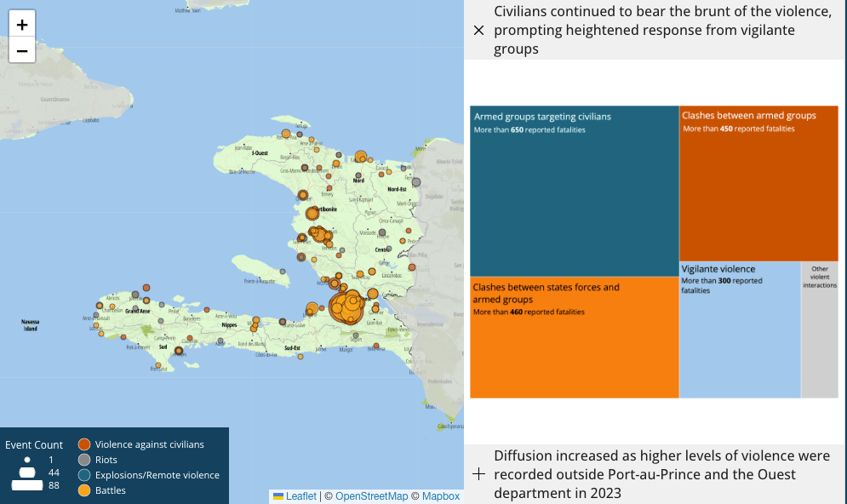Expand the Diffusion increased section plus icon
The image size is (847, 504).
[x=478, y=474]
